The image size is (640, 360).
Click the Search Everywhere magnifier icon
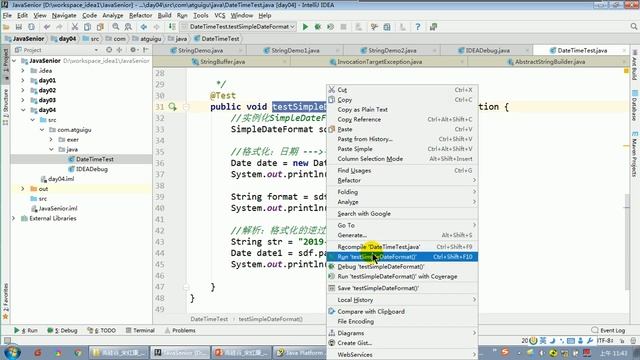pyautogui.click(x=633, y=27)
